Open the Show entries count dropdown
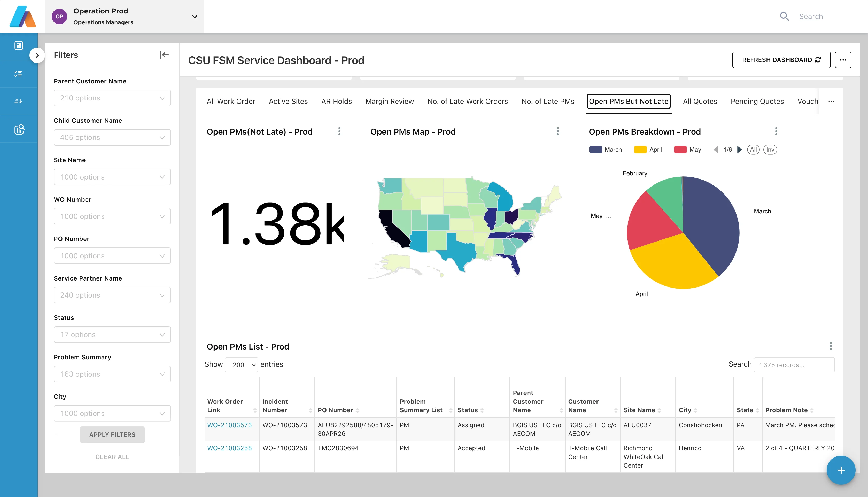The height and width of the screenshot is (497, 868). tap(241, 364)
